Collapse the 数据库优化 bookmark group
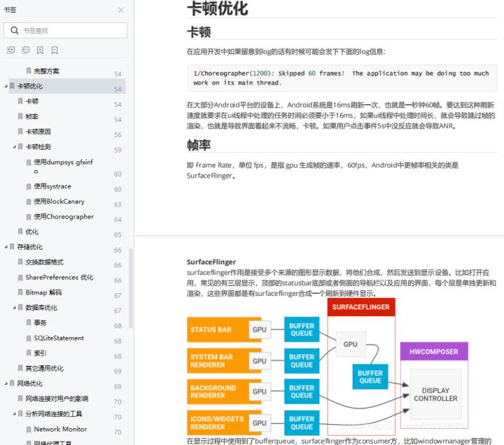 pos(14,307)
